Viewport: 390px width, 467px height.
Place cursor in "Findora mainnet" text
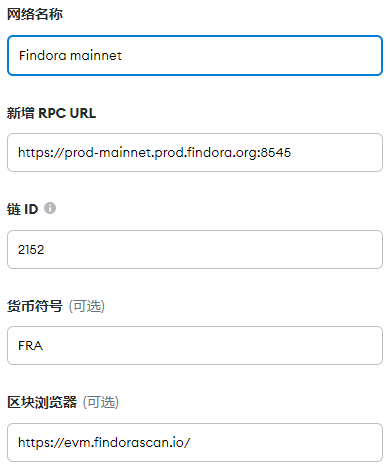coord(70,55)
